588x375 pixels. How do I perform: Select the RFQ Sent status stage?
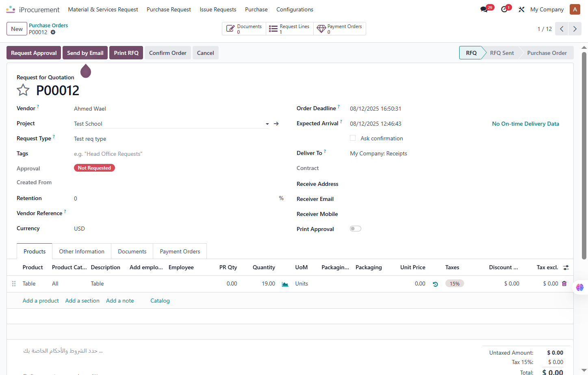pos(502,53)
